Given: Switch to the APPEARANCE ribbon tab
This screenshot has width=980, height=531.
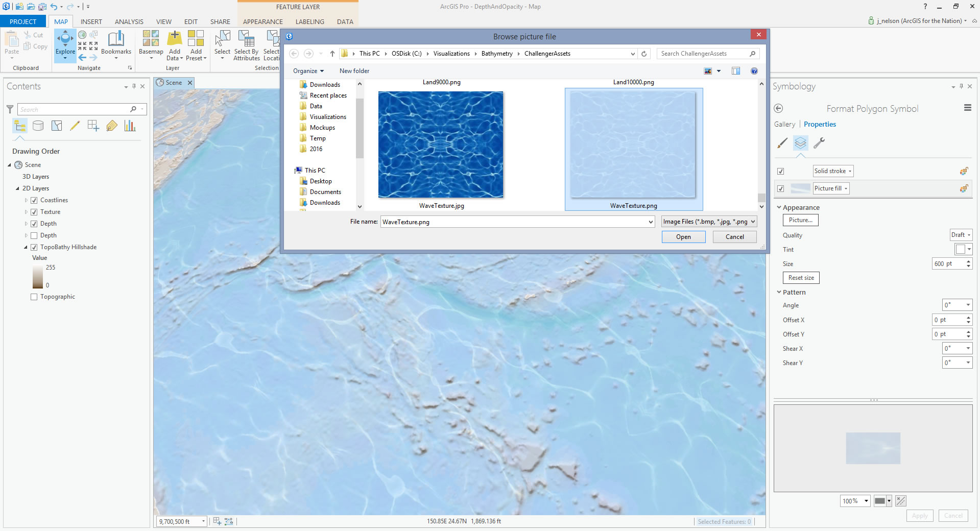Looking at the screenshot, I should (263, 21).
